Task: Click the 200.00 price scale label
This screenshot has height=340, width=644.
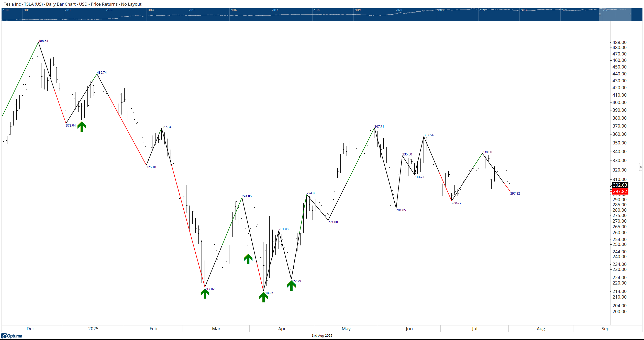Action: coord(619,311)
